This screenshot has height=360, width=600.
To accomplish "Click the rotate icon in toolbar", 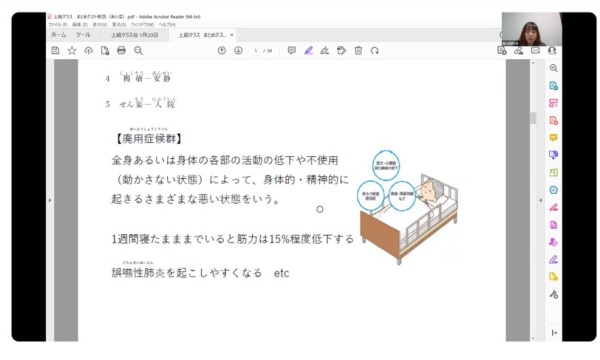I will (x=375, y=50).
